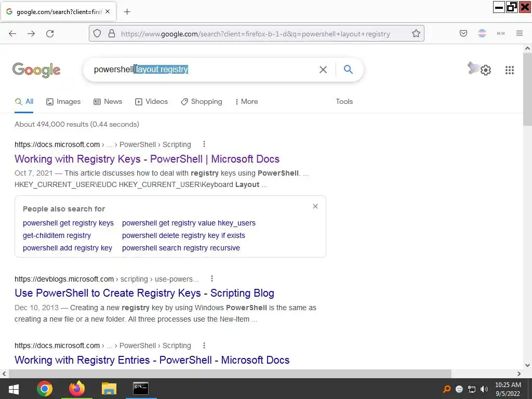
Task: Open the Google apps grid
Action: click(509, 70)
